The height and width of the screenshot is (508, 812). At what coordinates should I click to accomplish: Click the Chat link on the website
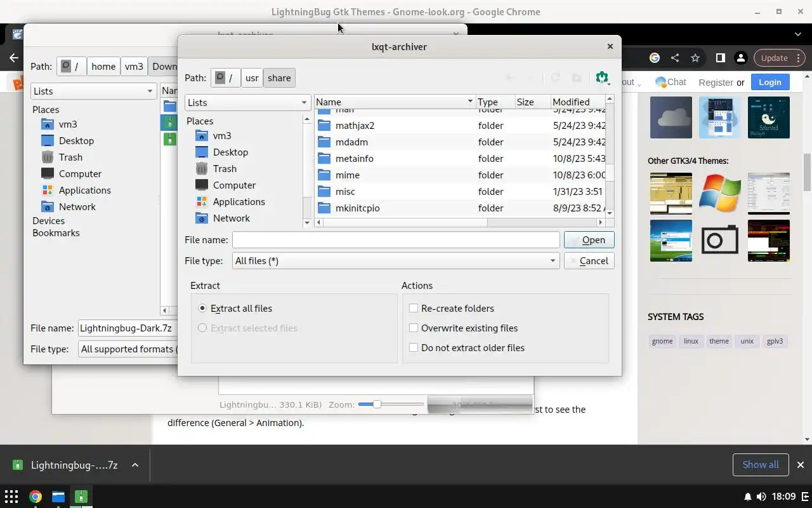click(671, 82)
